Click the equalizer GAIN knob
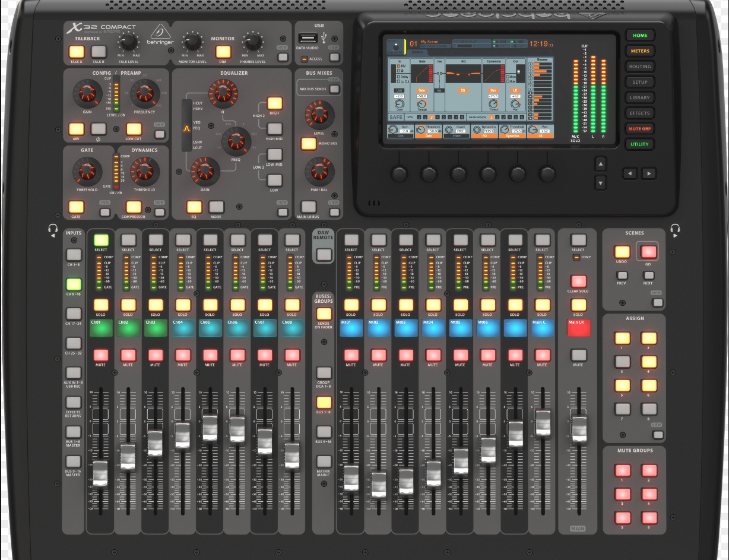 204,170
